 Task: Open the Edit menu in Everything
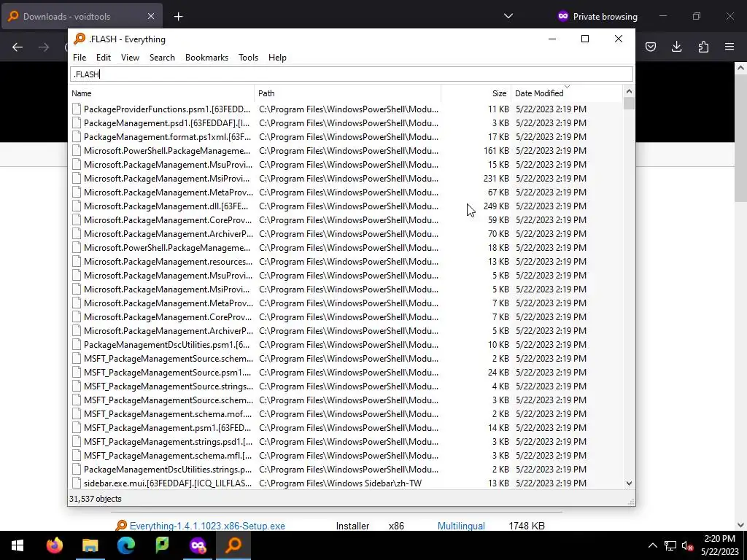[104, 58]
